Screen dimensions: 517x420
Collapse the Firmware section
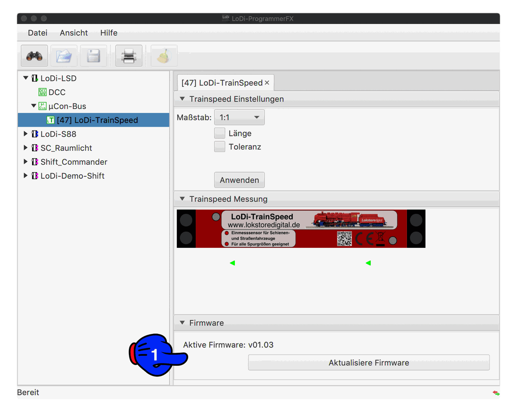(182, 322)
